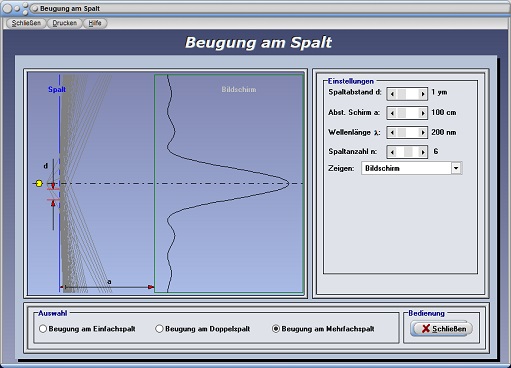
Task: Increase Spaltanzahl n with right arrow
Action: [423, 152]
